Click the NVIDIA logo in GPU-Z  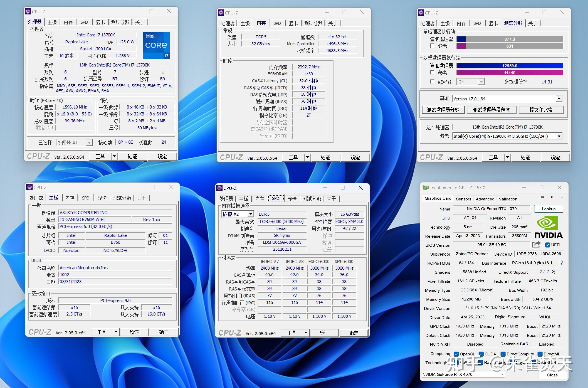tap(549, 227)
